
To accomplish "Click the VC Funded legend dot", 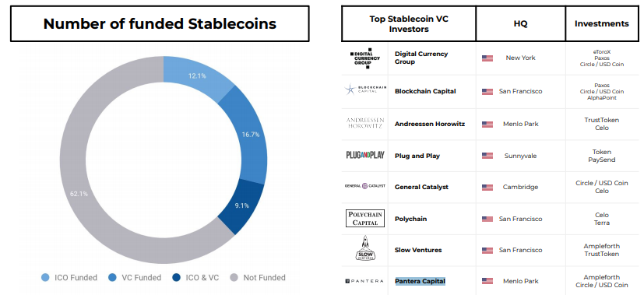I will point(112,278).
